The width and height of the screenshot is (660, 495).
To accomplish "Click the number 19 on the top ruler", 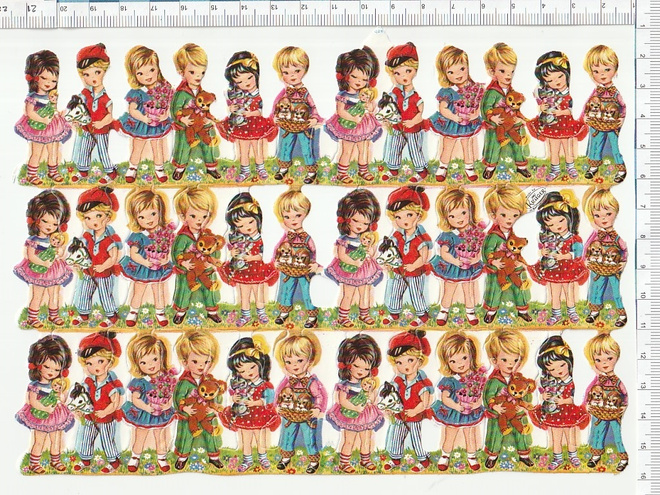I will (93, 8).
